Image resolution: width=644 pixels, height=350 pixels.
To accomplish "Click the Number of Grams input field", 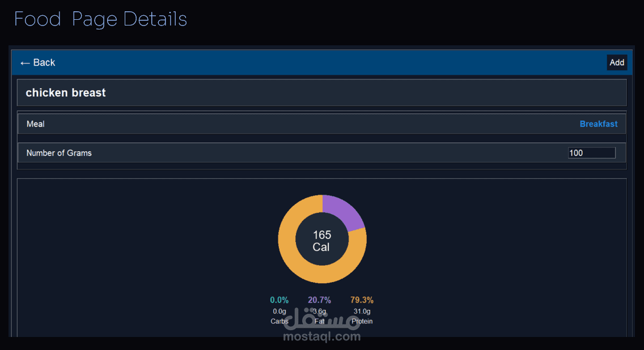I will (x=591, y=153).
